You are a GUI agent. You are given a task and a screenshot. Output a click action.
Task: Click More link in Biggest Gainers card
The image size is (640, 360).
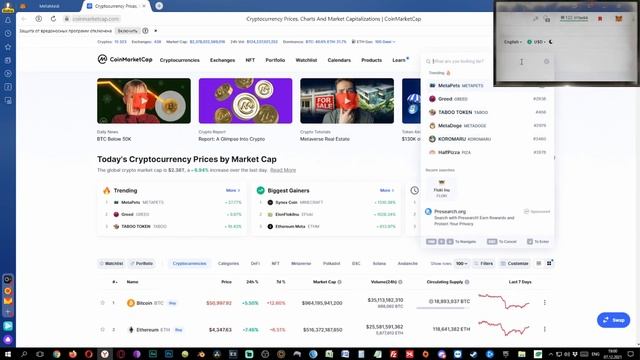pyautogui.click(x=387, y=190)
